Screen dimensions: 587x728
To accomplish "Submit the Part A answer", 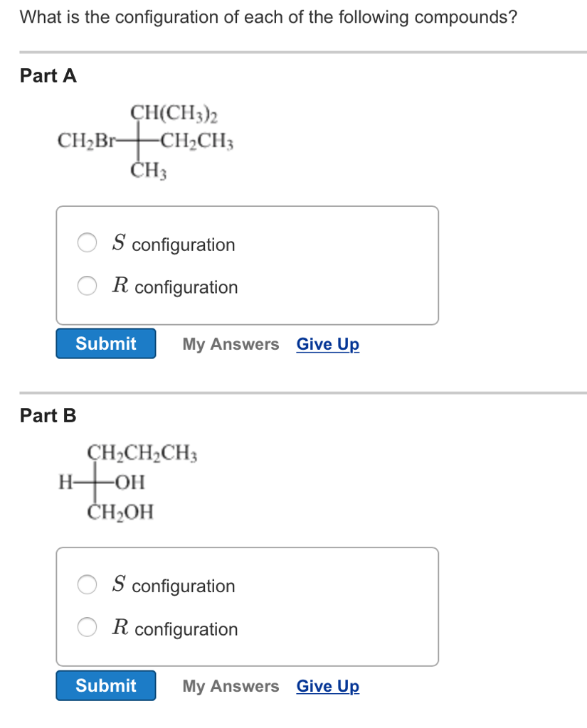I will coord(105,343).
